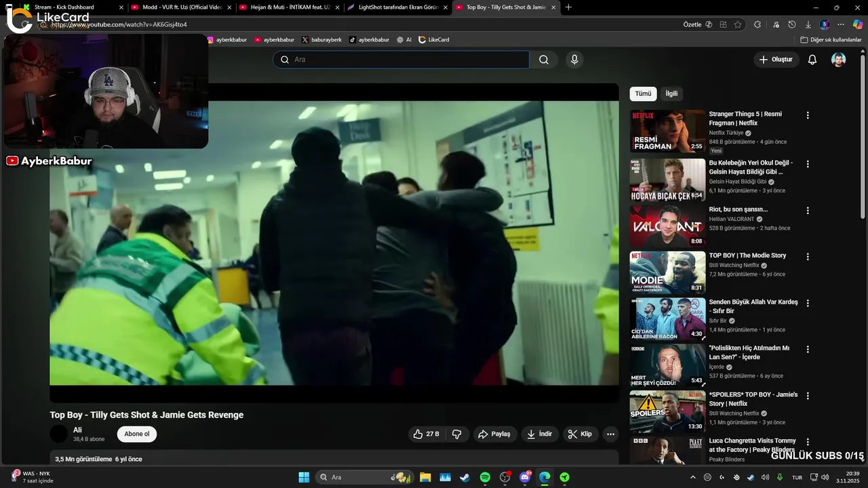Click the Paylaş share button
868x488 pixels.
tap(494, 434)
